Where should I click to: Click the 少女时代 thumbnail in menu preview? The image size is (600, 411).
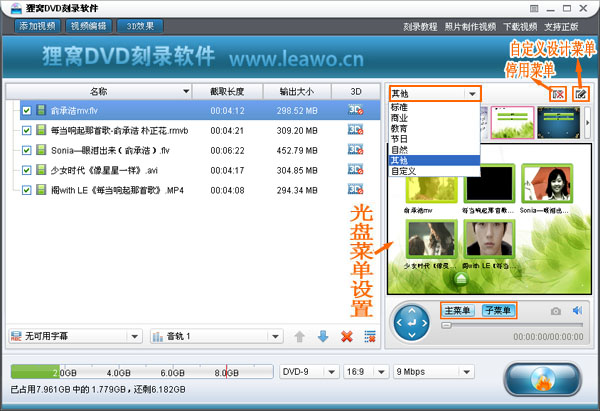pos(431,239)
